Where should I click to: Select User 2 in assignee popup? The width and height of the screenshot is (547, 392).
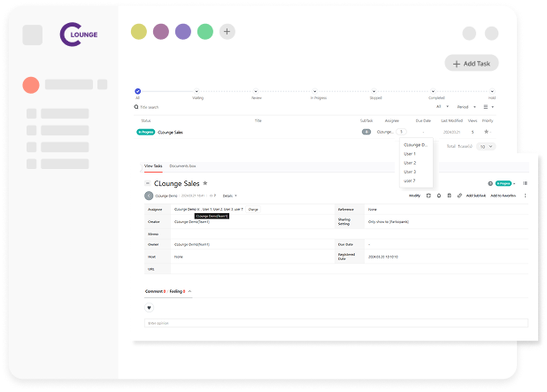410,163
